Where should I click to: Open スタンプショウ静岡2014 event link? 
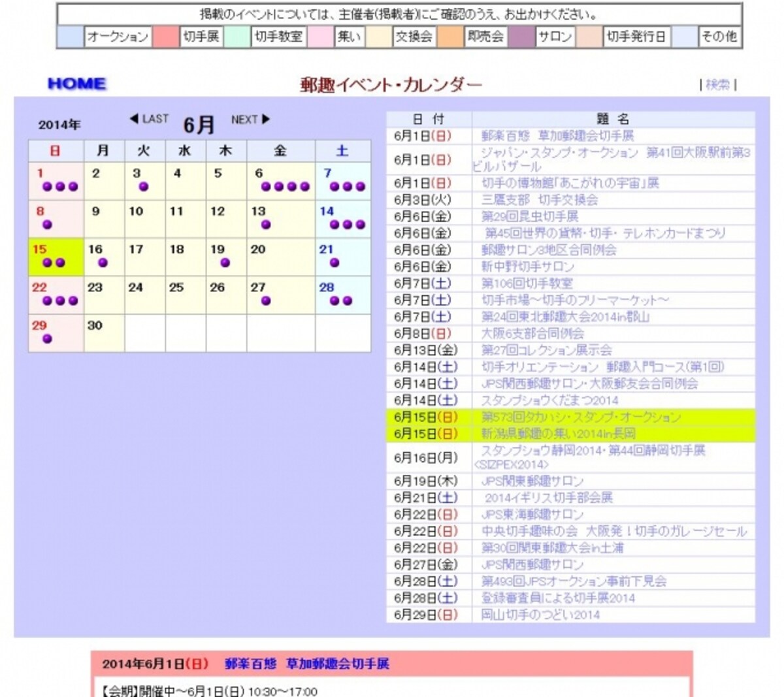[x=590, y=457]
